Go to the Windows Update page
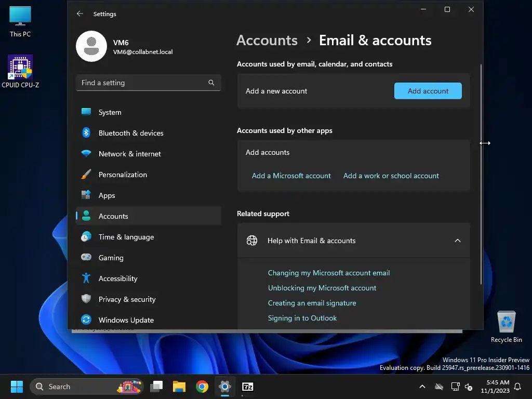Viewport: 532px width, 399px height. pos(149,320)
